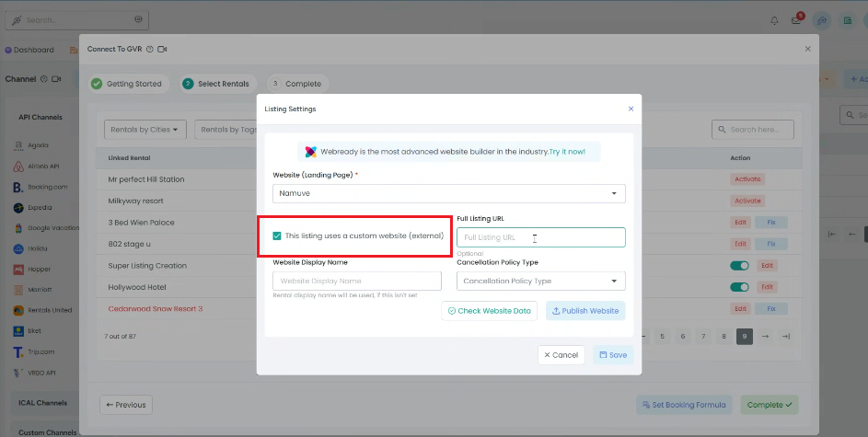Click the Website Display Name input
868x437 pixels.
pos(357,281)
